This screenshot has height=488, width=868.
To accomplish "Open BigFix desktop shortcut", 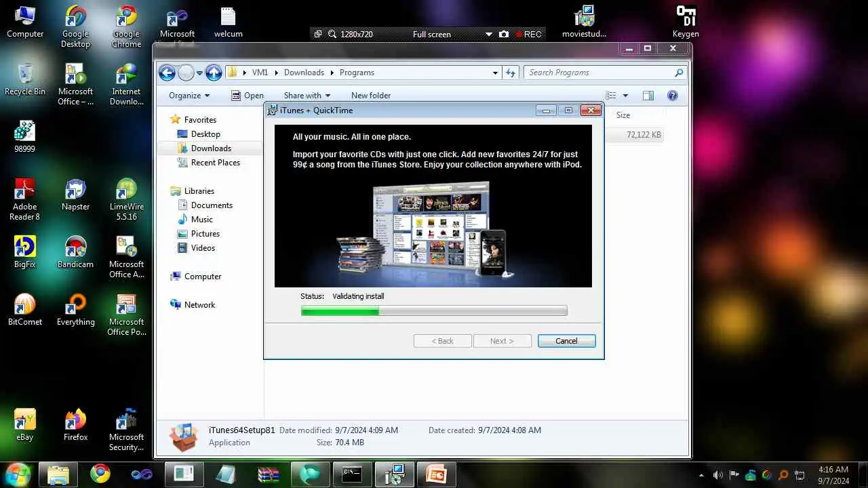I will [x=25, y=253].
